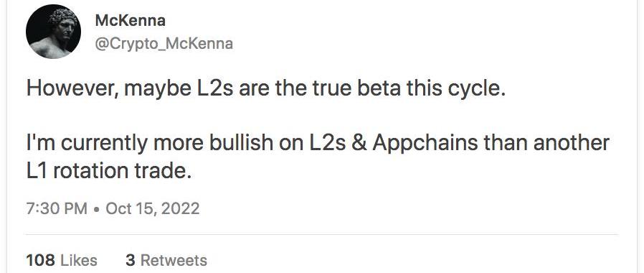The width and height of the screenshot is (644, 273).
Task: Click the sentence about L2s being true beta
Action: pyautogui.click(x=266, y=89)
